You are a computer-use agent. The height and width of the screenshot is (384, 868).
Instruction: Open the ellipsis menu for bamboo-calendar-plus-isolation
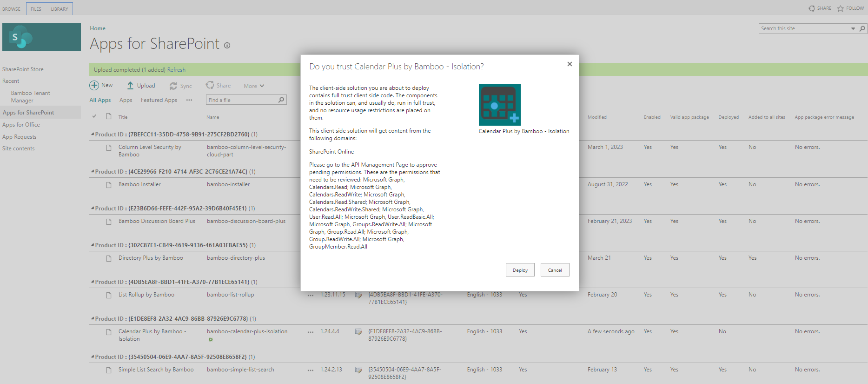(x=311, y=332)
